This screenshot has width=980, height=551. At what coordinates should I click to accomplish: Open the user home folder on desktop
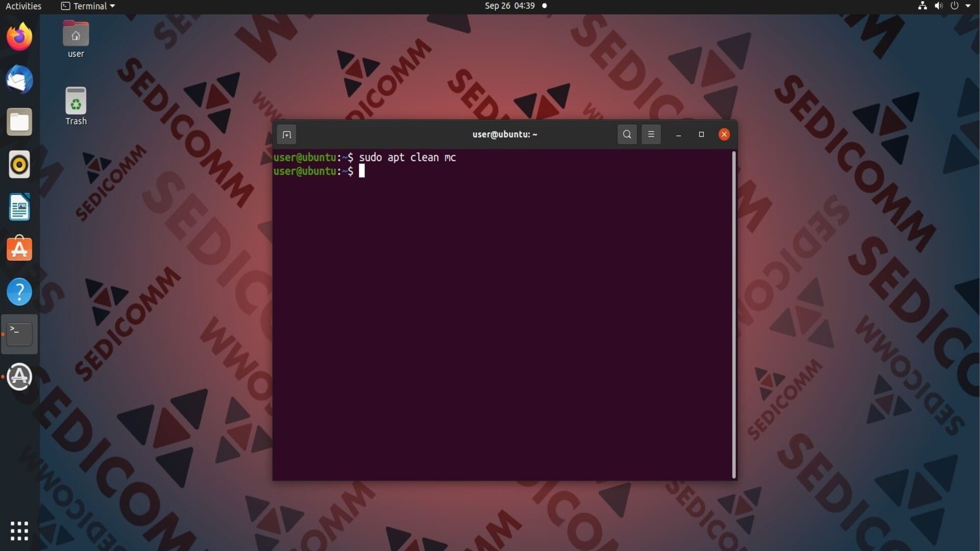click(x=76, y=39)
